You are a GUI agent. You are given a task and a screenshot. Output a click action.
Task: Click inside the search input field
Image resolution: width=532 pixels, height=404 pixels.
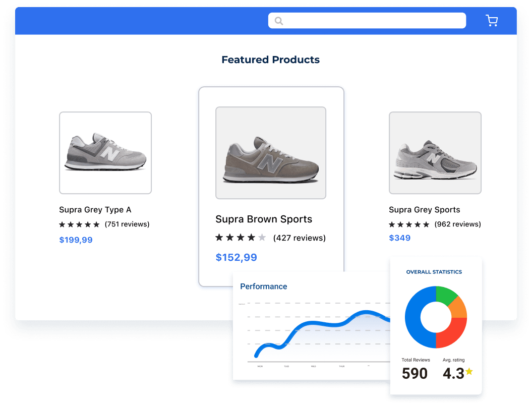367,20
